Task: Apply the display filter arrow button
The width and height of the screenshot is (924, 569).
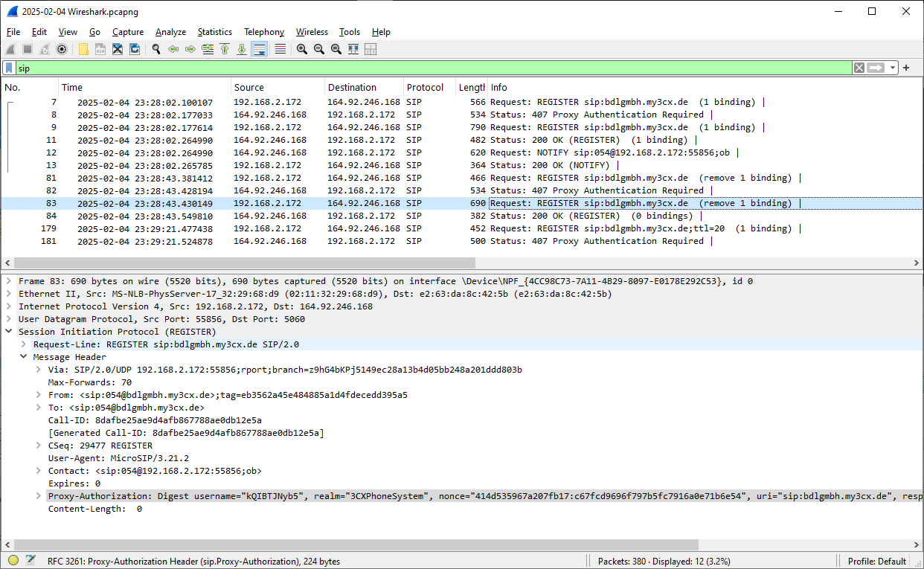Action: point(876,68)
